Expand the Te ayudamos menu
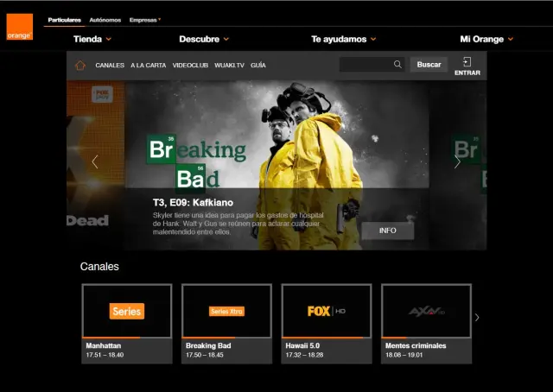Viewport: 553px width, 392px height. coord(344,39)
